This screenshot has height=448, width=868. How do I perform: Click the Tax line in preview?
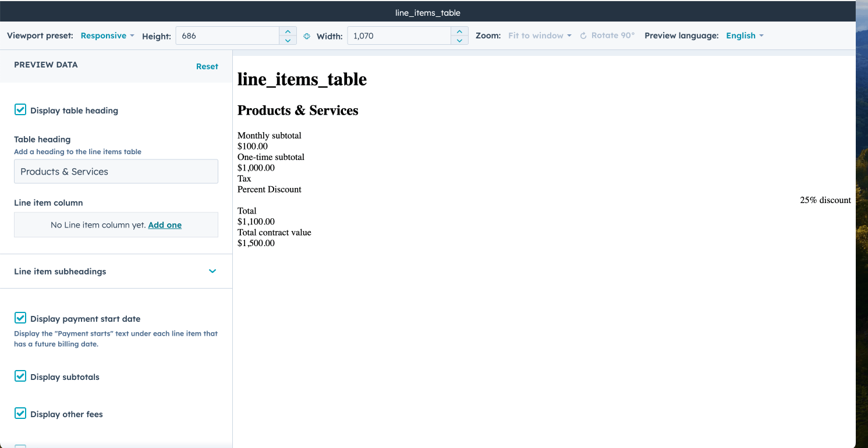pos(245,179)
